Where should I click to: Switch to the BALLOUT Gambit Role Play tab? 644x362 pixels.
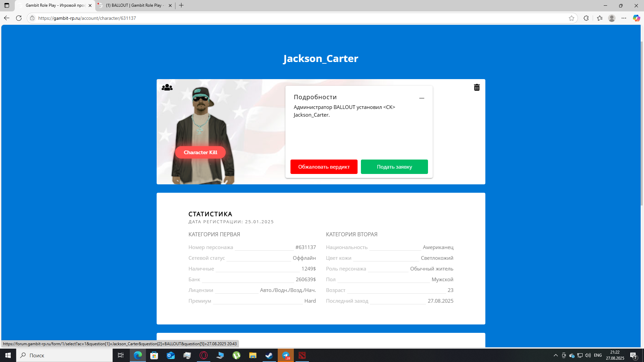coord(134,5)
